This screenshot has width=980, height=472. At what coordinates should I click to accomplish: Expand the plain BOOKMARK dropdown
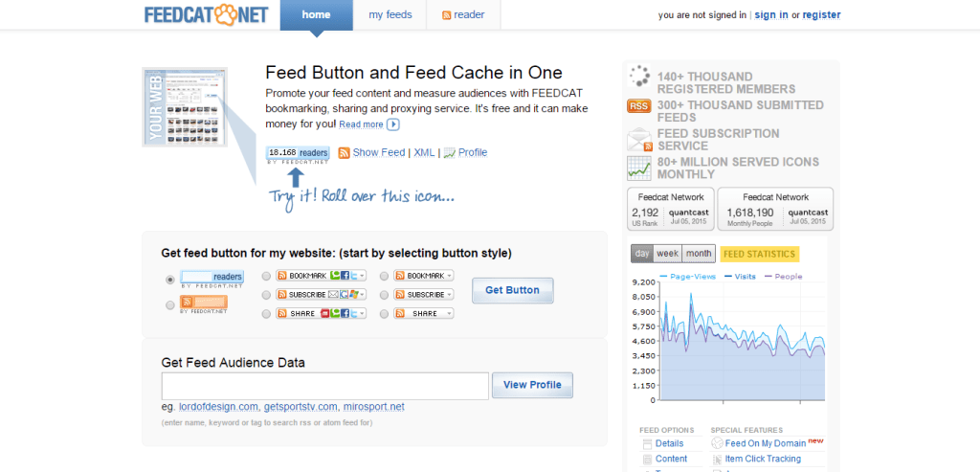click(x=449, y=276)
